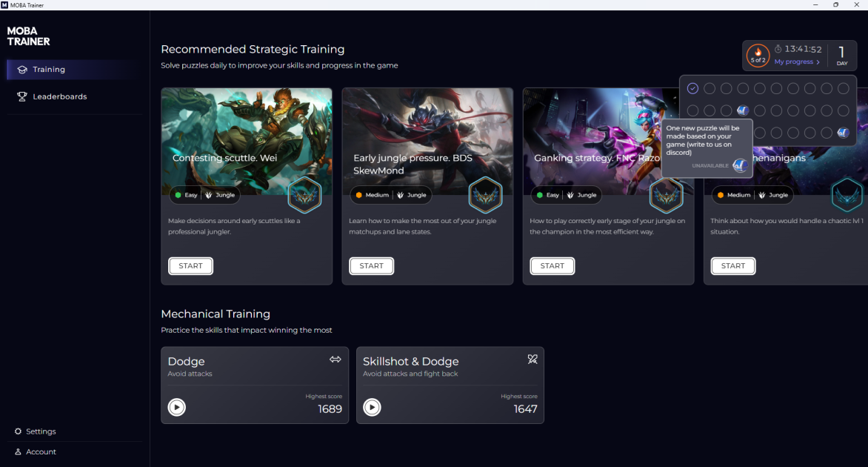Click the Leaderboards trophy icon

coord(22,96)
